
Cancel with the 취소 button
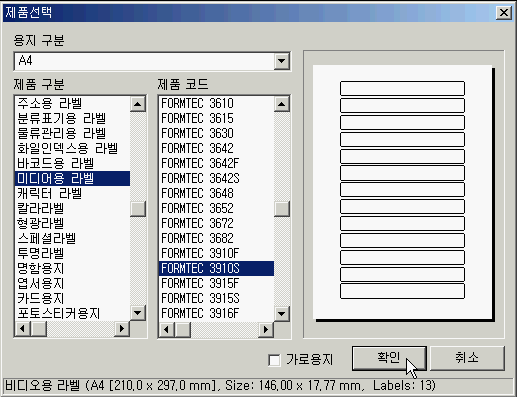pos(467,358)
